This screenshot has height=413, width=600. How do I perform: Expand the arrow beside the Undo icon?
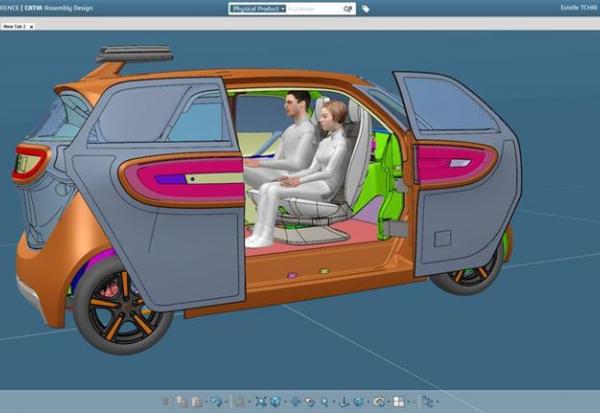(224, 401)
